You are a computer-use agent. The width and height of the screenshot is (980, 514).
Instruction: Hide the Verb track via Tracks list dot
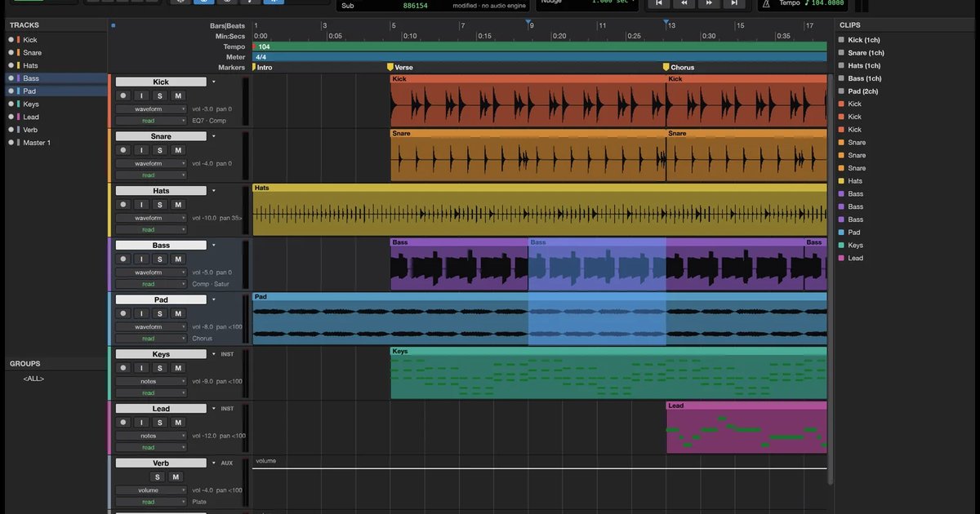click(11, 130)
